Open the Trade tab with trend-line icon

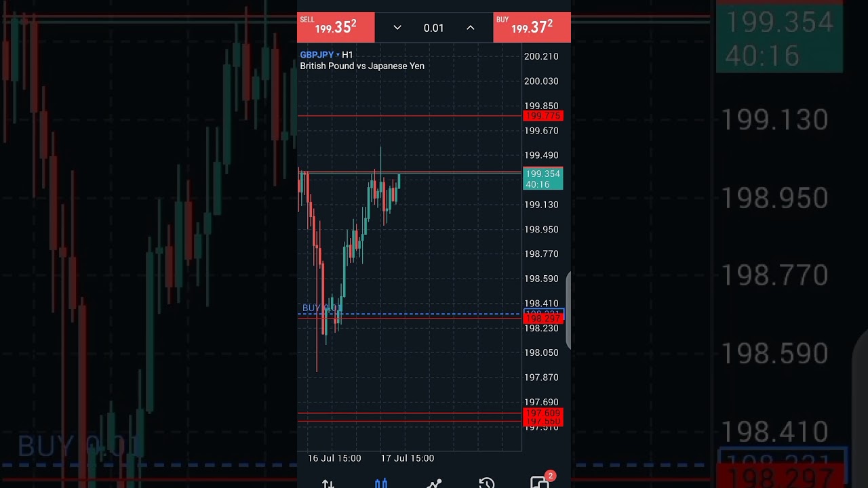click(434, 483)
